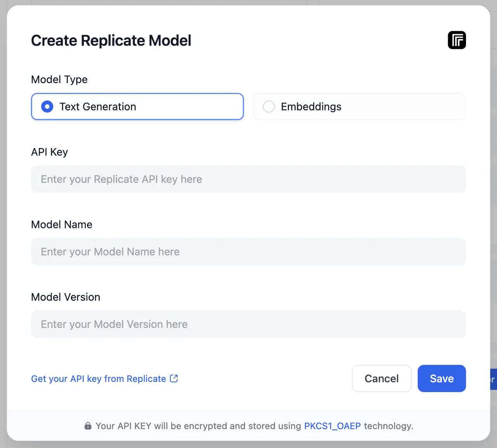Image resolution: width=497 pixels, height=448 pixels.
Task: Click the external-link icon beside Replicate link
Action: pyautogui.click(x=174, y=378)
